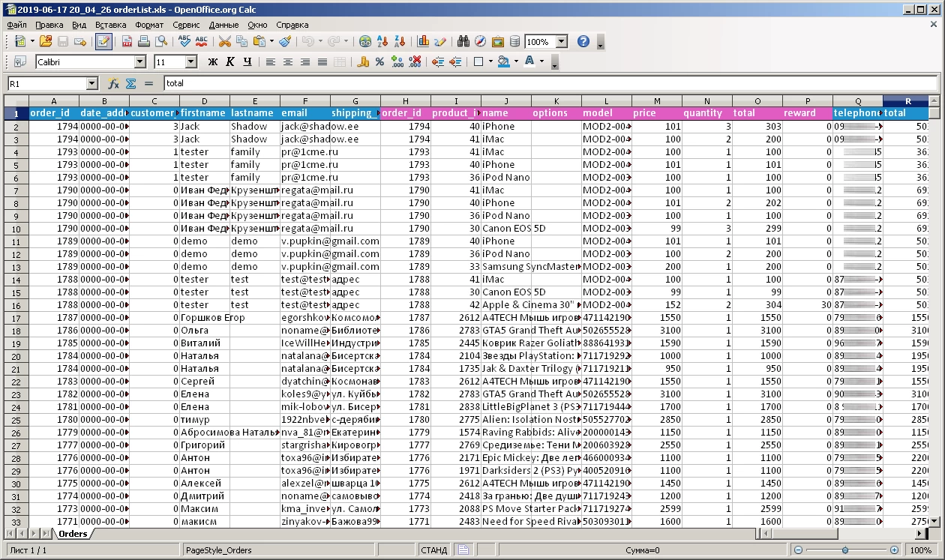This screenshot has height=560, width=945.
Task: Open the Данные menu
Action: [x=223, y=25]
